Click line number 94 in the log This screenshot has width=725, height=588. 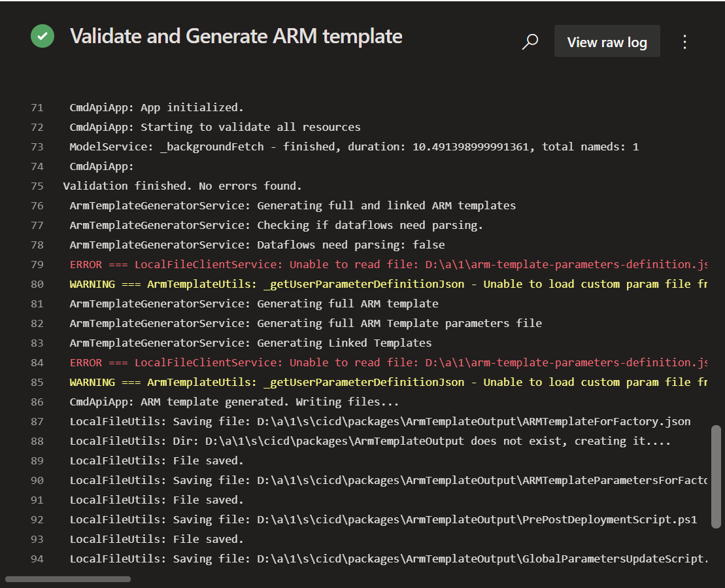[x=37, y=559]
